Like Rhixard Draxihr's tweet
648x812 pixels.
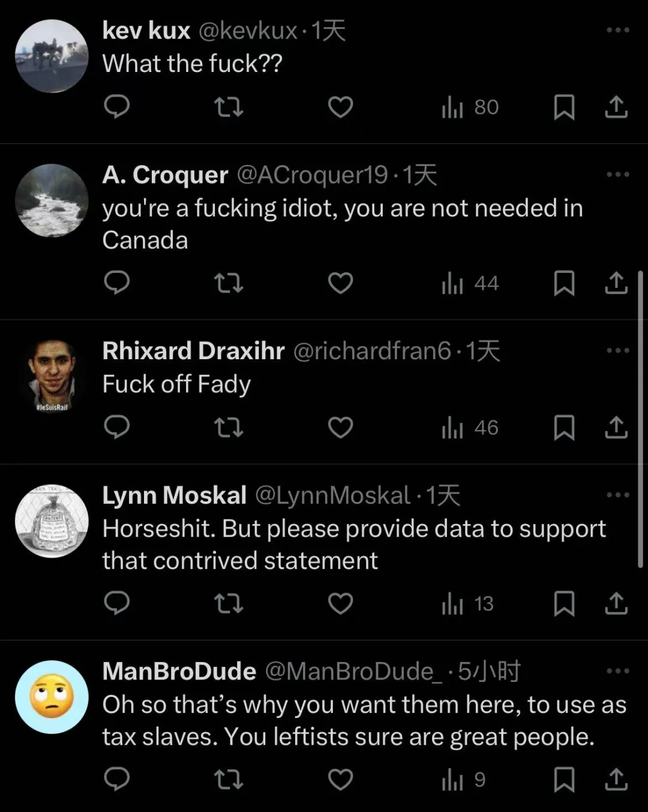[x=340, y=428]
